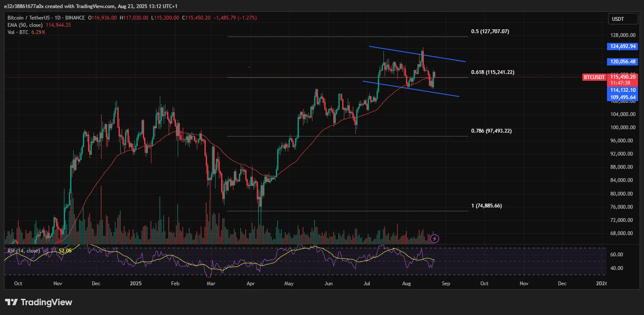This screenshot has width=644, height=315.
Task: Open the USDT currency selector at top right
Action: tap(622, 19)
